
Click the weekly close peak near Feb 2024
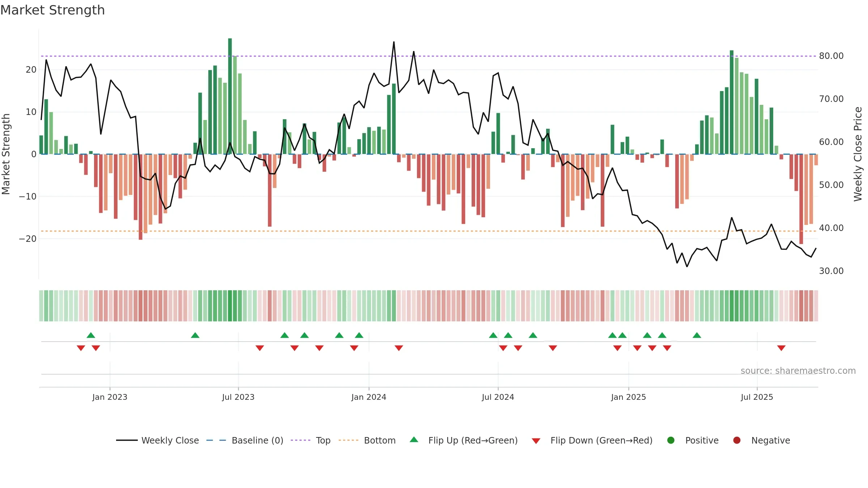pos(394,42)
